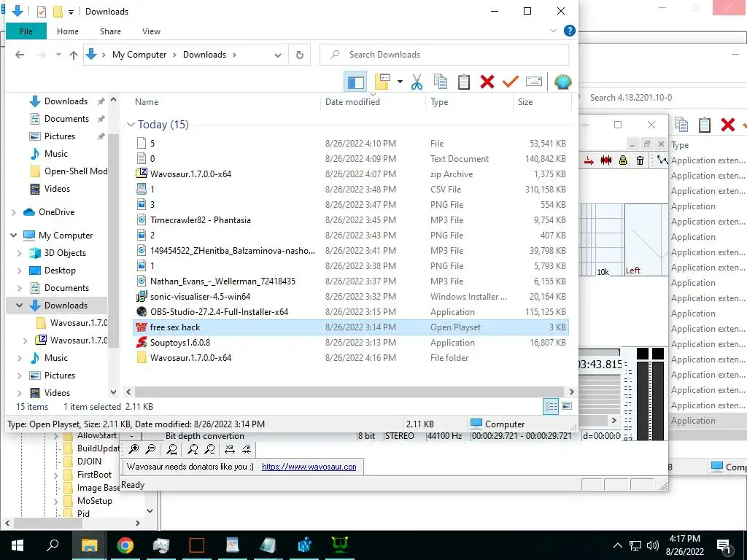Click the Copy icon in background Explorer window
747x560 pixels.
pos(681,125)
